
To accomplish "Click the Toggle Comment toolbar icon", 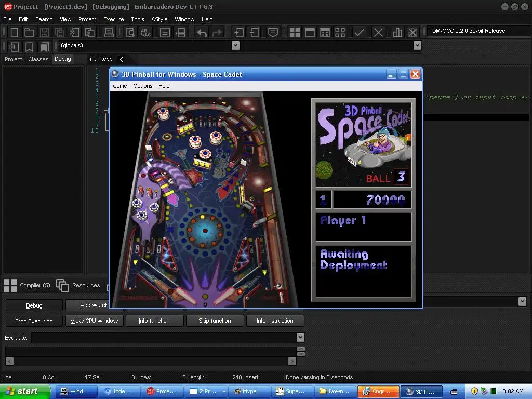I will point(273,33).
